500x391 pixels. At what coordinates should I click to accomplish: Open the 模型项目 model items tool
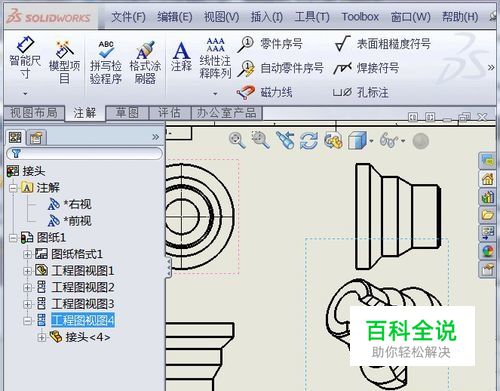tap(64, 62)
